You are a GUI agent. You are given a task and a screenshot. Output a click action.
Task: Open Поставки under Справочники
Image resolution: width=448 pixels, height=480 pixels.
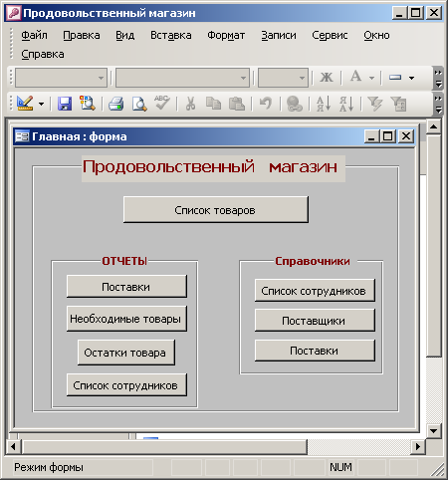pos(315,351)
